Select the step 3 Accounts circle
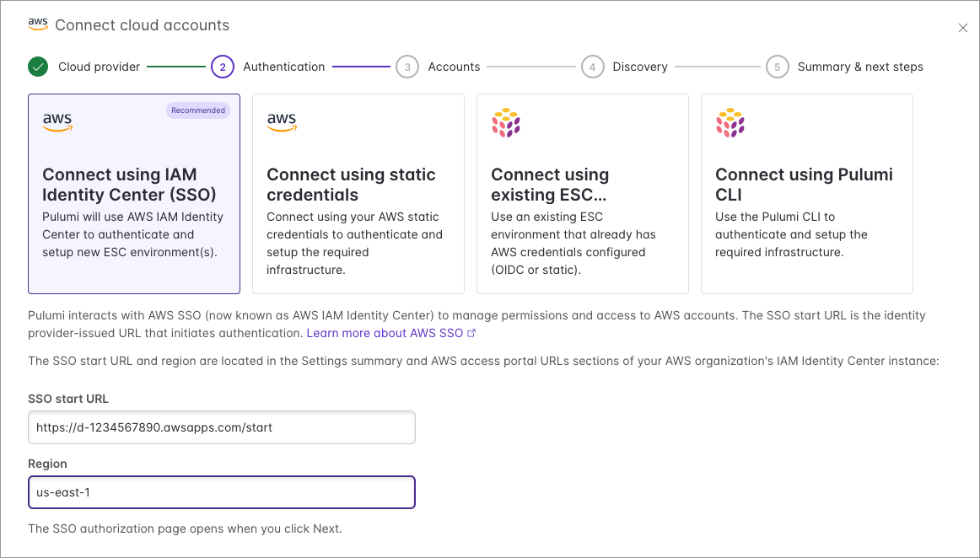This screenshot has width=980, height=558. pyautogui.click(x=407, y=67)
